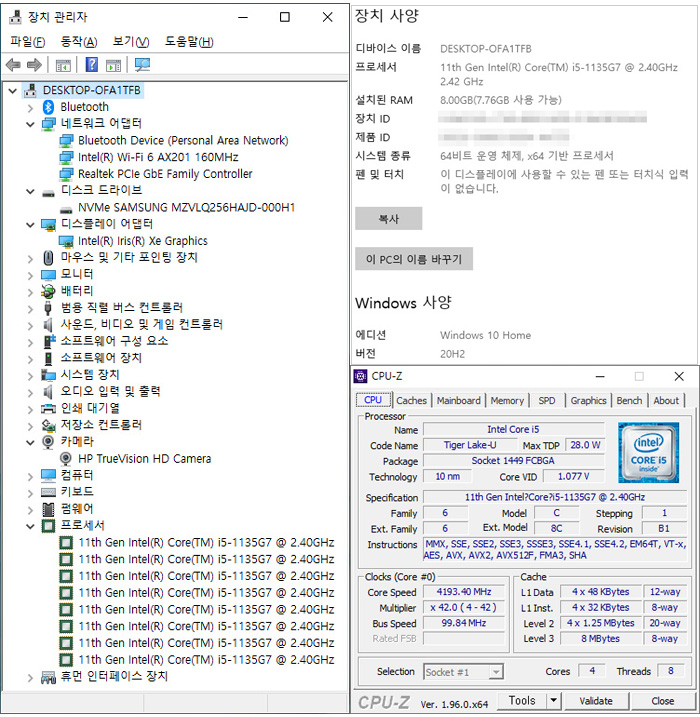Collapse the 디스플레이 어댑터 category
The image size is (700, 717).
click(x=30, y=225)
